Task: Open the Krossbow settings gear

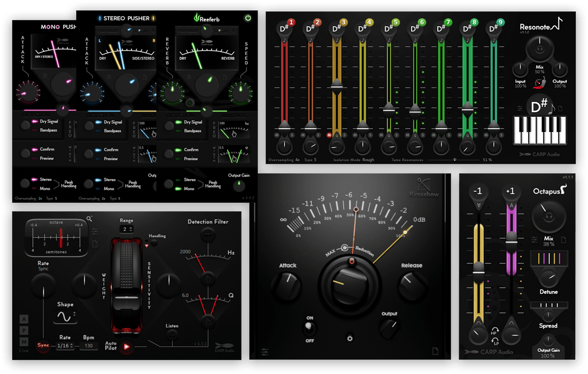Action: click(350, 338)
